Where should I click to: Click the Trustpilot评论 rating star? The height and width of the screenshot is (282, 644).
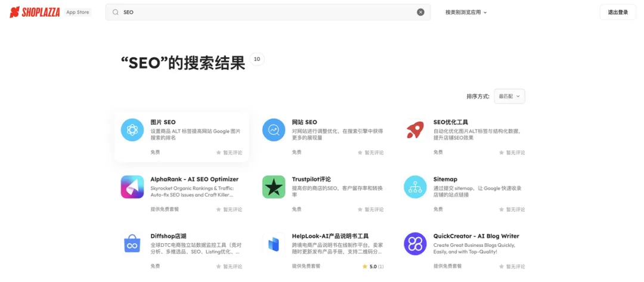[x=360, y=209]
